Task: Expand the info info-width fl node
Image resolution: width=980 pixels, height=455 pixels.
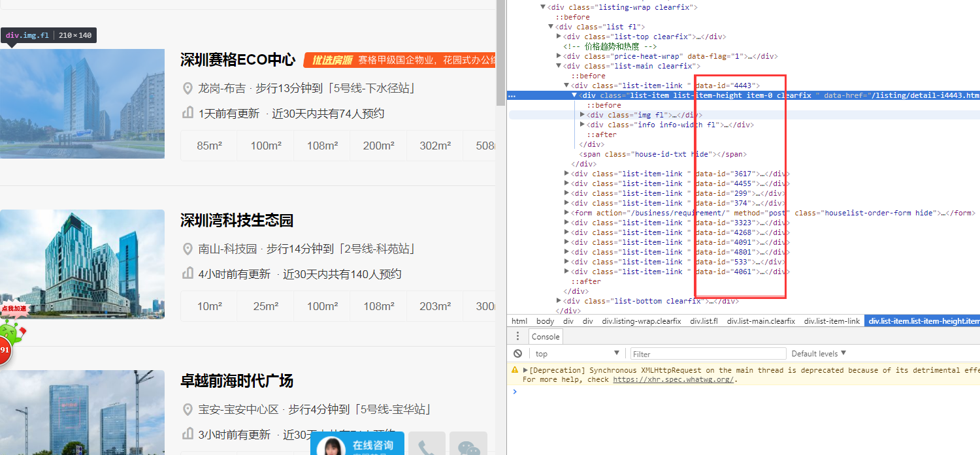Action: (582, 125)
